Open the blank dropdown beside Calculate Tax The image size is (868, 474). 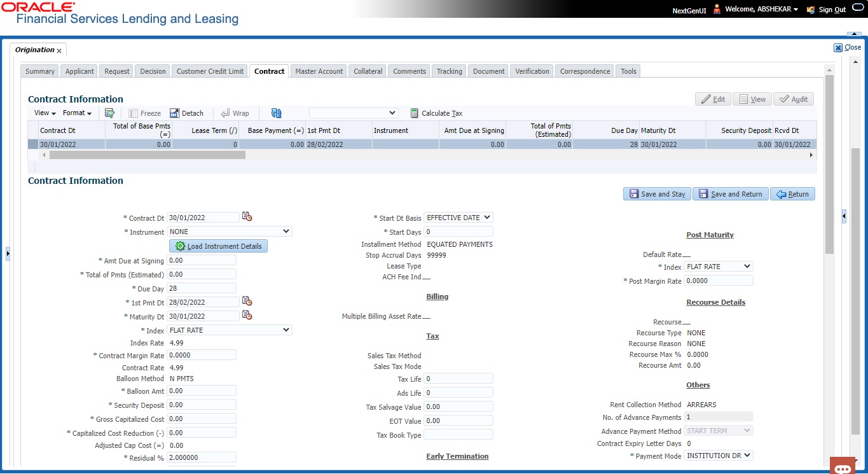pyautogui.click(x=354, y=113)
